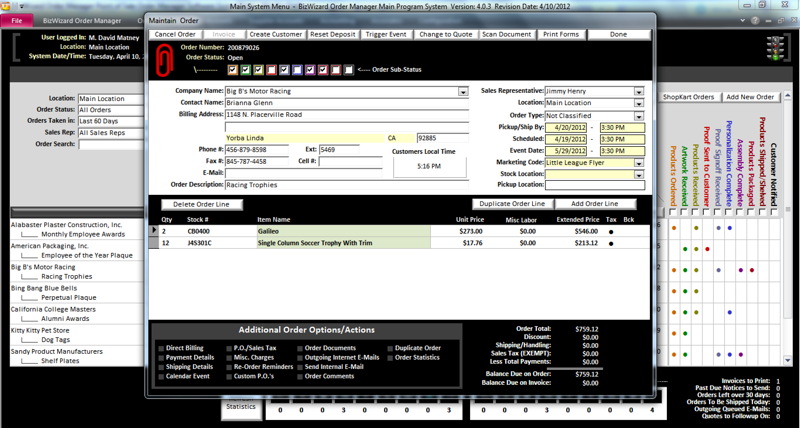This screenshot has height=428, width=800.
Task: Open the ribbon help question mark icon
Action: 754,21
